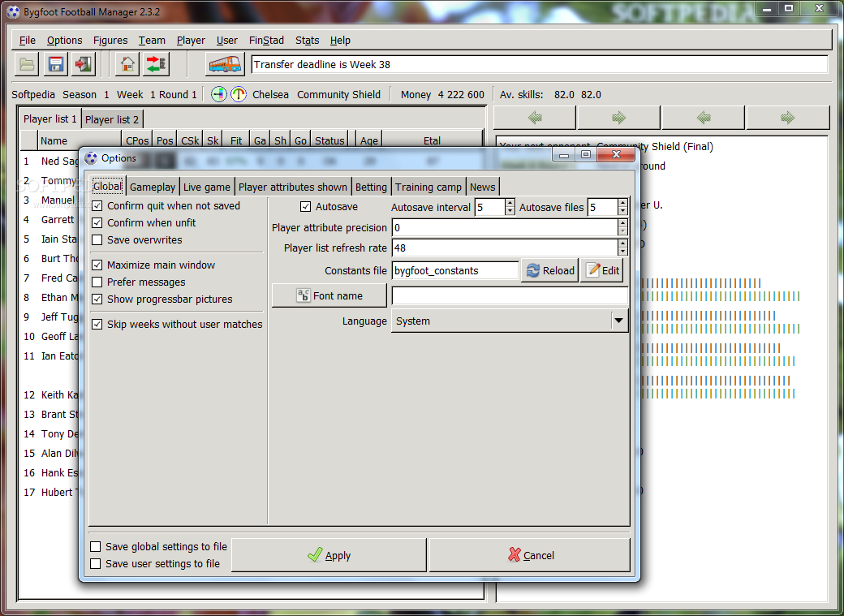Click the open file folder toolbar icon
Viewport: 844px width, 616px height.
pyautogui.click(x=27, y=65)
